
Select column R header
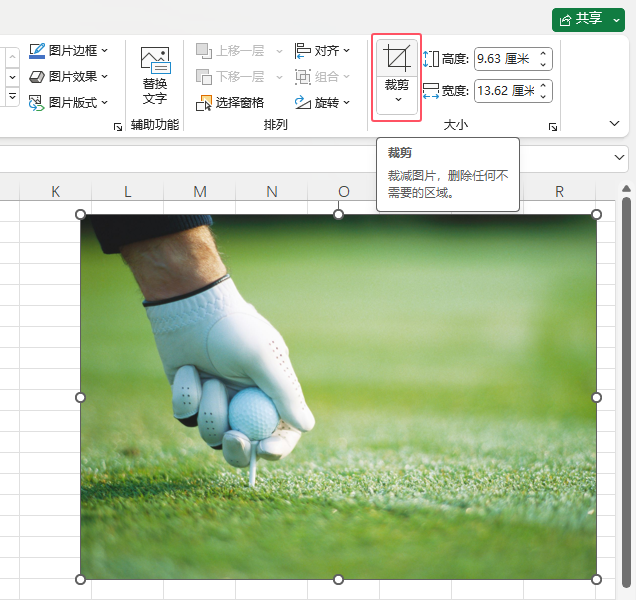(559, 191)
